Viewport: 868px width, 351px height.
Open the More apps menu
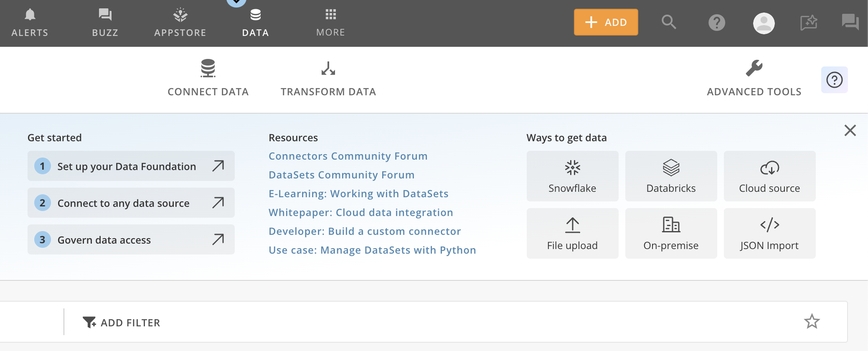point(330,22)
